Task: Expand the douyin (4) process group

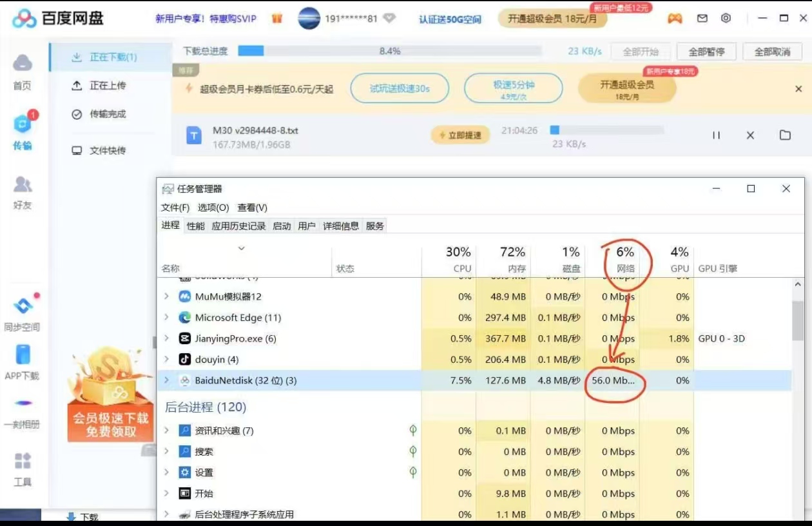Action: [x=166, y=359]
